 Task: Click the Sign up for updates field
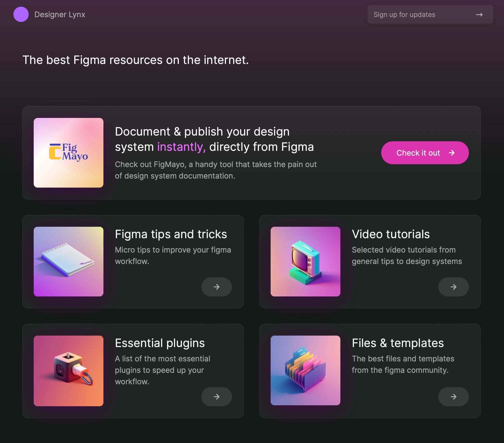point(430,15)
